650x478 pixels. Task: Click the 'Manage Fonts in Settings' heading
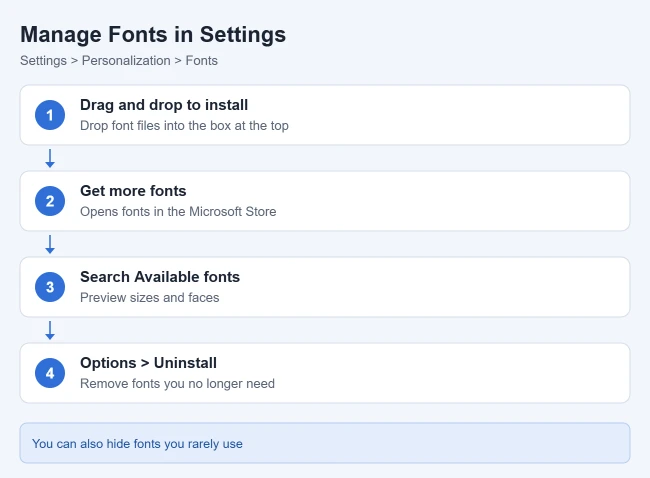point(153,34)
